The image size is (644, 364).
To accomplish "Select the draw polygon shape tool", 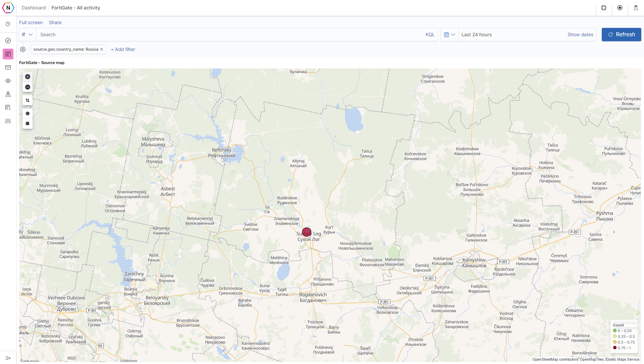I will [28, 113].
